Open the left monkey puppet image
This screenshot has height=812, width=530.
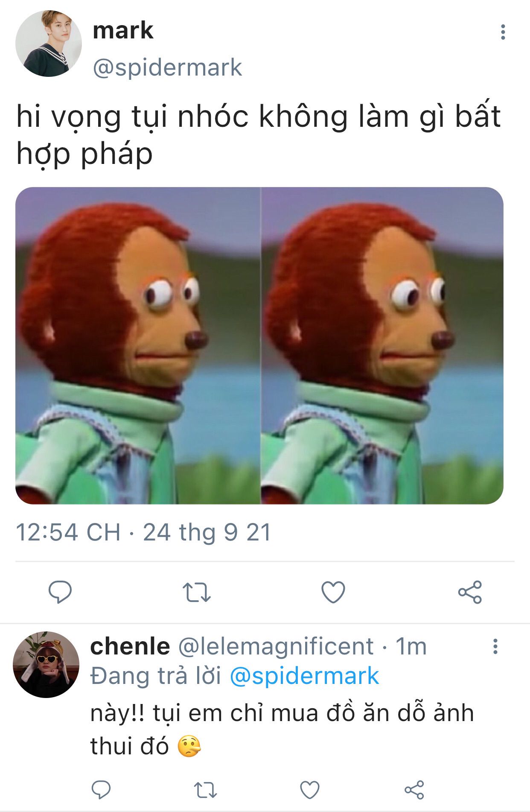tap(138, 345)
